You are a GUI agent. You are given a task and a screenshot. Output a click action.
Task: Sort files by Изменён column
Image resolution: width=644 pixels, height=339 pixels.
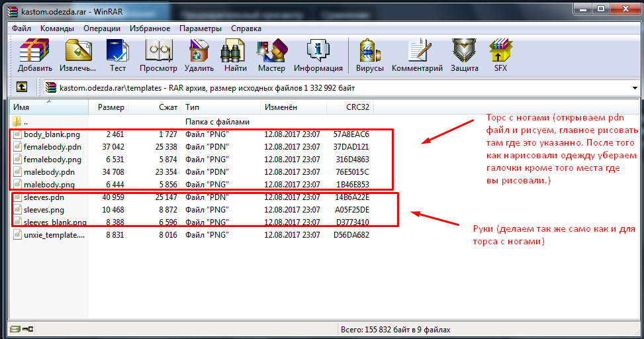[294, 107]
